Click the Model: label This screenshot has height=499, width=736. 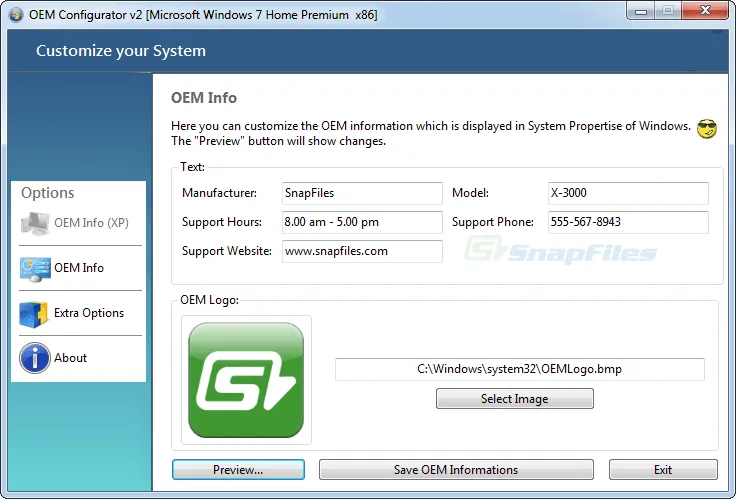(x=470, y=193)
